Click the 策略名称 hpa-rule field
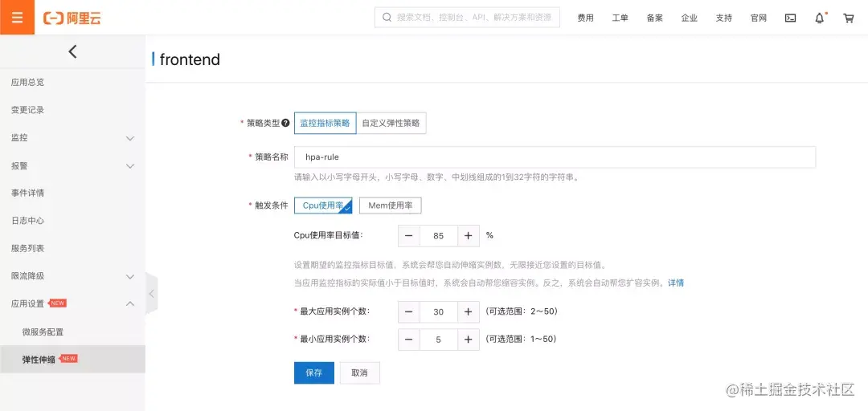Viewport: 868px width, 411px height. tap(555, 157)
